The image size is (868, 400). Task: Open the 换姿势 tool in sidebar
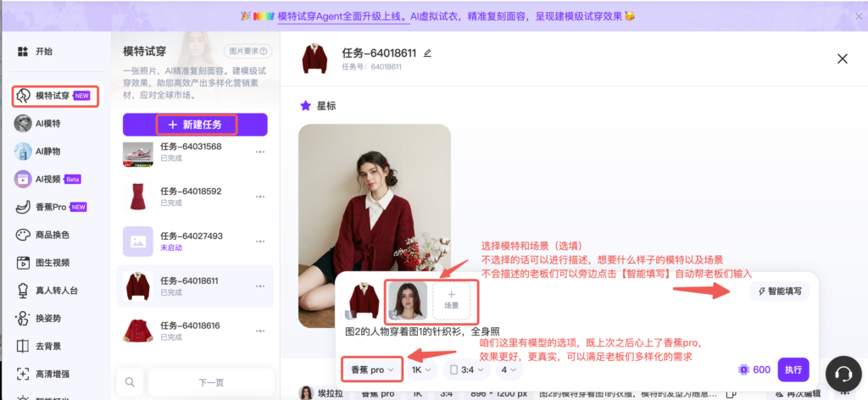click(x=23, y=319)
